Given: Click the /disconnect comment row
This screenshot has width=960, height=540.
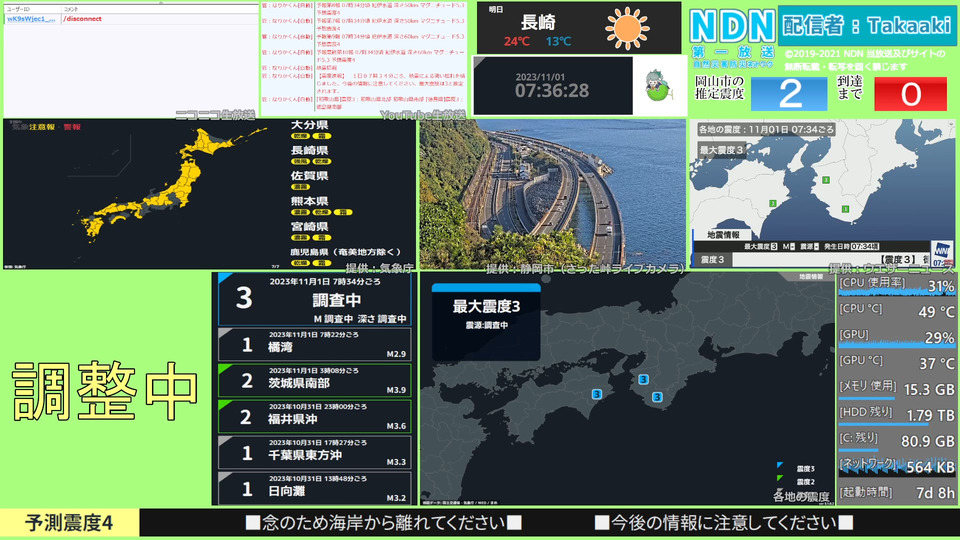Looking at the screenshot, I should click(x=131, y=19).
